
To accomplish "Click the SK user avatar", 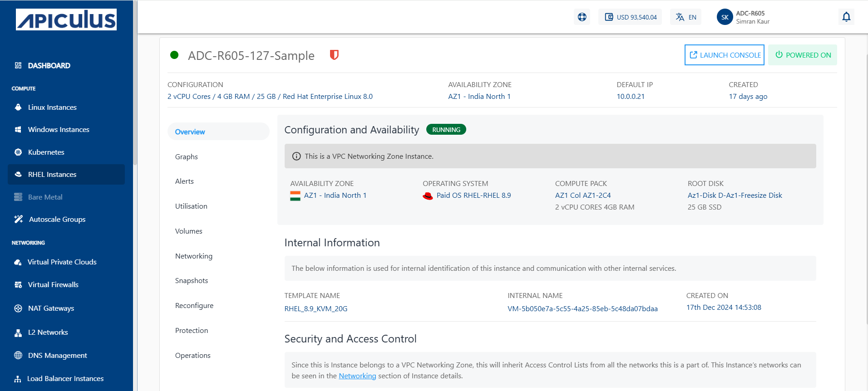I will (725, 17).
